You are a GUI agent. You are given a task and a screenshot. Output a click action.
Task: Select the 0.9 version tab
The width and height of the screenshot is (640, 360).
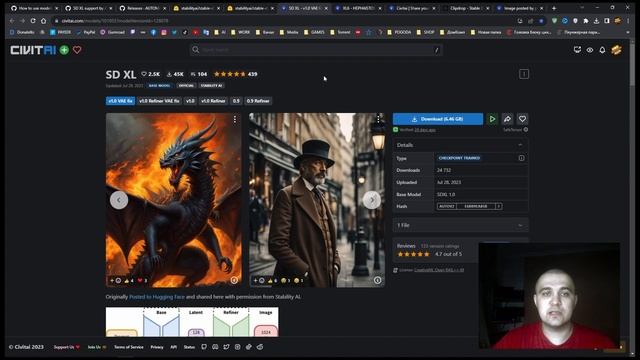(x=236, y=101)
